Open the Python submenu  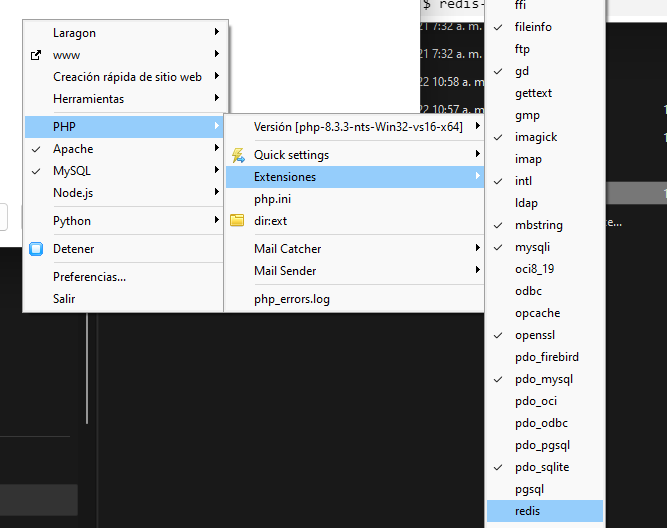click(124, 221)
